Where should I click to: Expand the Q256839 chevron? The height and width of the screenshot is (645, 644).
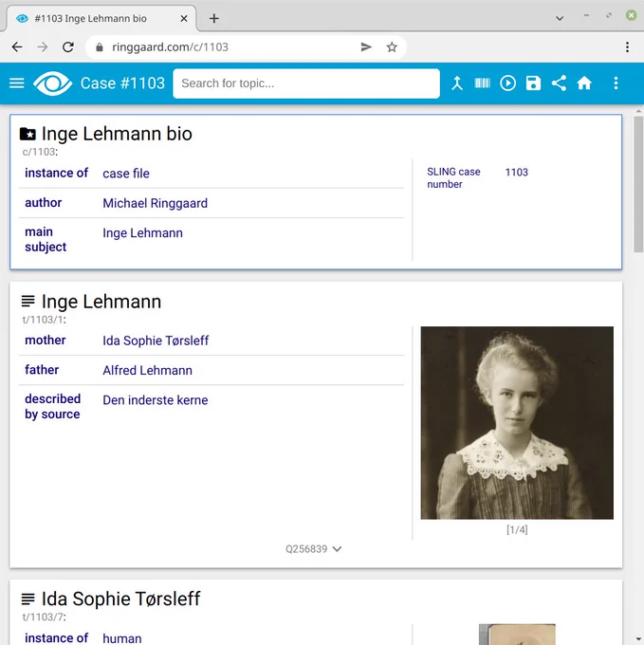pyautogui.click(x=337, y=549)
